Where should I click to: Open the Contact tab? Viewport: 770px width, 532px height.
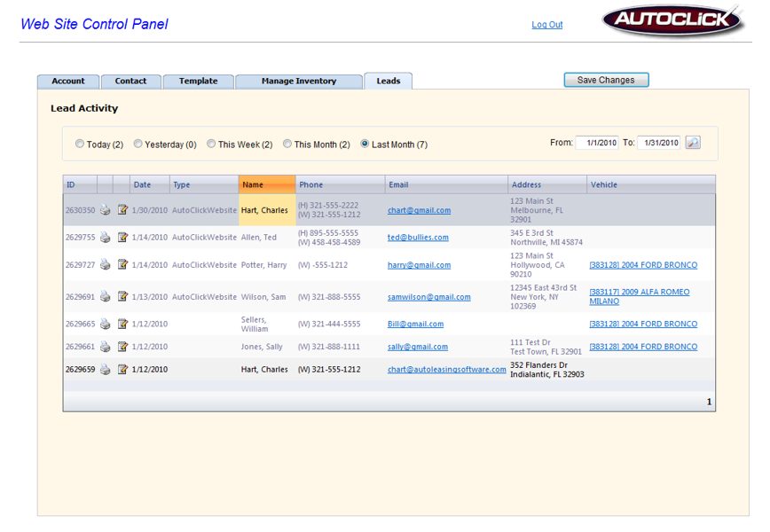pyautogui.click(x=130, y=81)
